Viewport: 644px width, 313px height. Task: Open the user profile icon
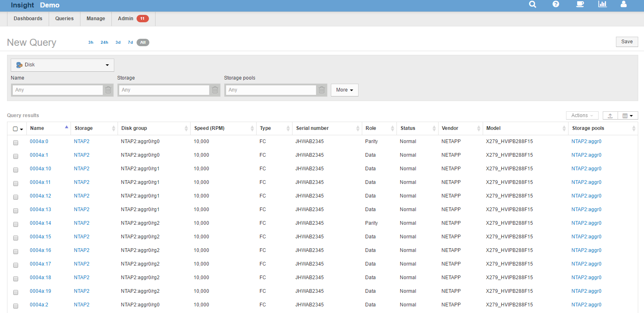(x=623, y=5)
